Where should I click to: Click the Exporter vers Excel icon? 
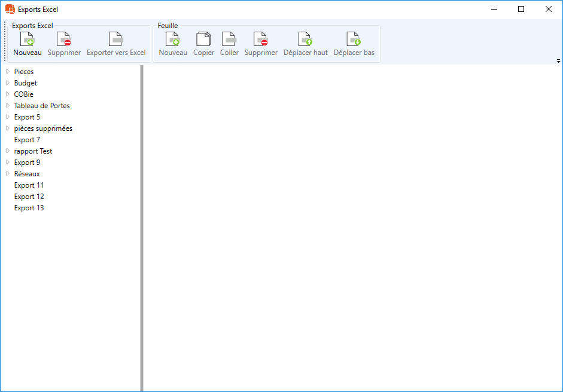[x=116, y=39]
